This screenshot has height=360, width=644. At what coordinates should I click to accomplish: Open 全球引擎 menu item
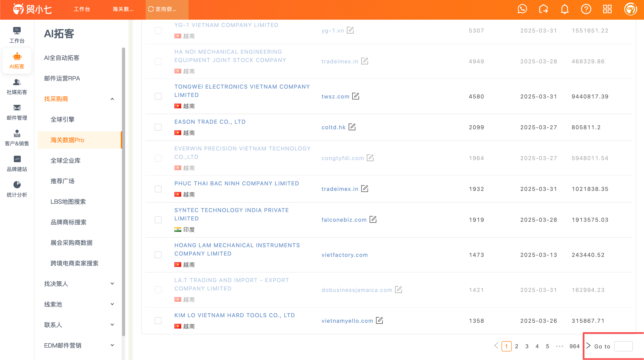(x=63, y=119)
